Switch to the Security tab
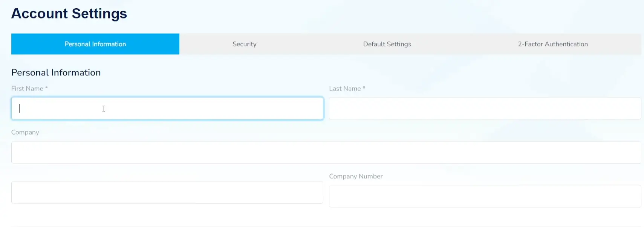The image size is (644, 227). coord(245,44)
